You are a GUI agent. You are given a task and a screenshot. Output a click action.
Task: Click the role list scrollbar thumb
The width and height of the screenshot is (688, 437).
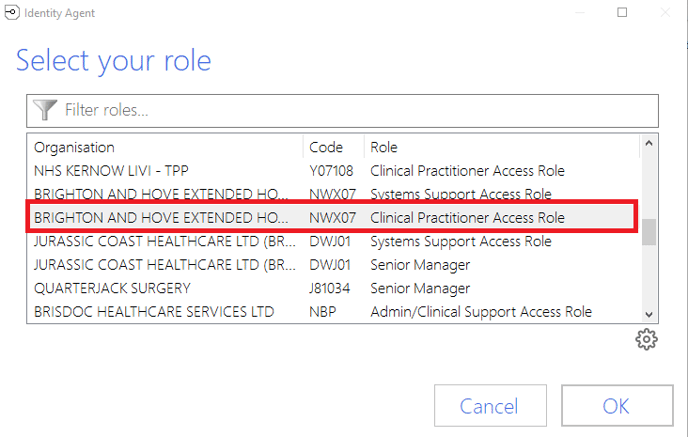pyautogui.click(x=649, y=232)
